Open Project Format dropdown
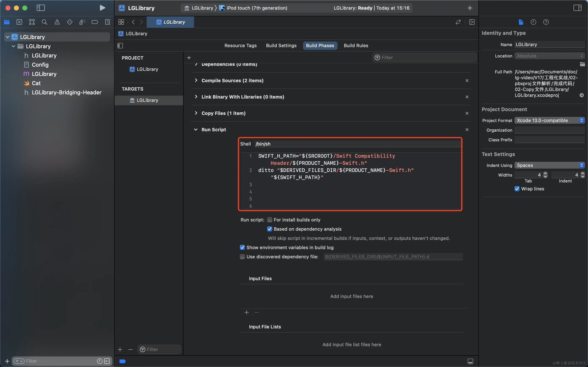The image size is (588, 367). (549, 120)
